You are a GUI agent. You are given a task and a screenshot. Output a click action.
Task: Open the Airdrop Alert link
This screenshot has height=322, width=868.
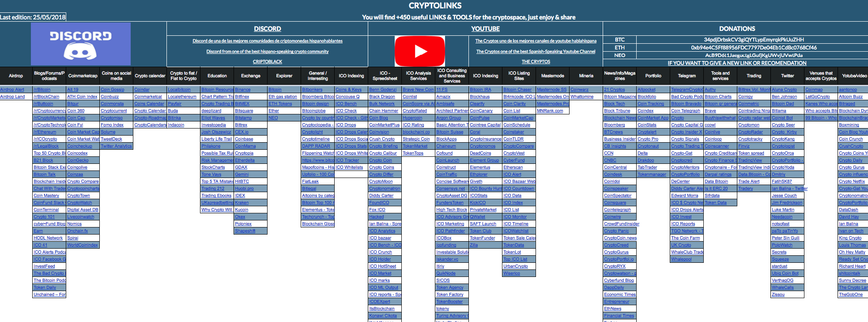coord(12,90)
